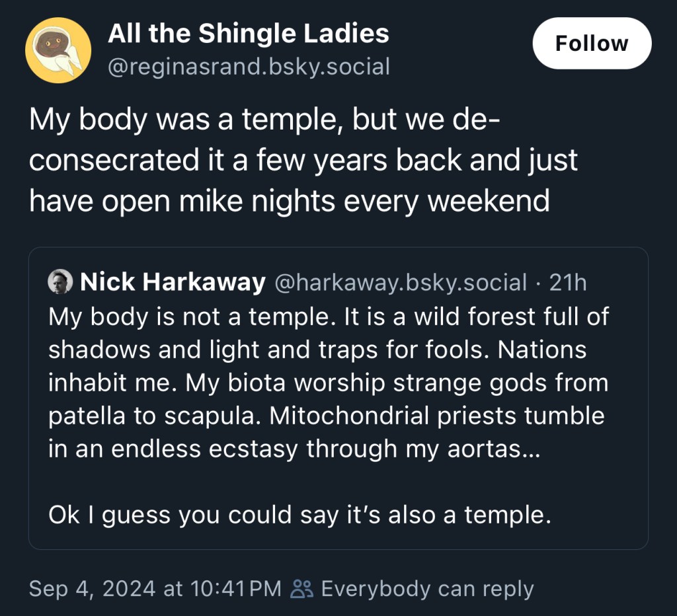This screenshot has height=616, width=677.
Task: Click the "have open mike nights every weekend" line
Action: click(290, 201)
